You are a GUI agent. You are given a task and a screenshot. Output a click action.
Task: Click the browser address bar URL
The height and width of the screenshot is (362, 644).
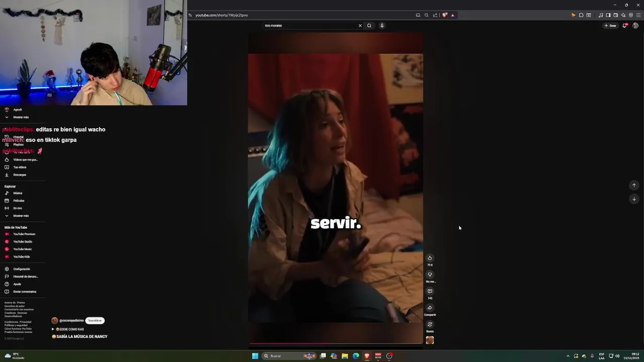coord(221,15)
